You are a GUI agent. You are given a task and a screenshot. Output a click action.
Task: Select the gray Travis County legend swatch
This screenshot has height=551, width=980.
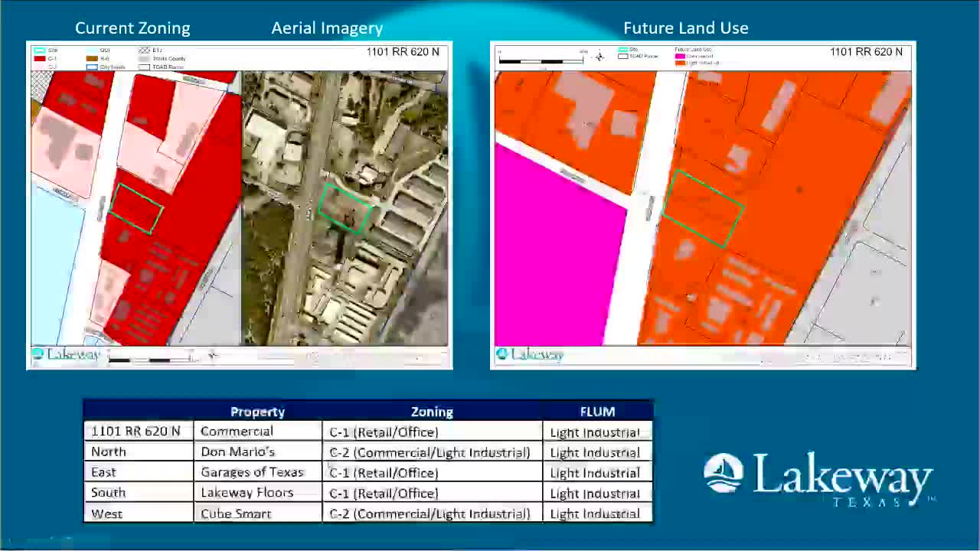(143, 58)
